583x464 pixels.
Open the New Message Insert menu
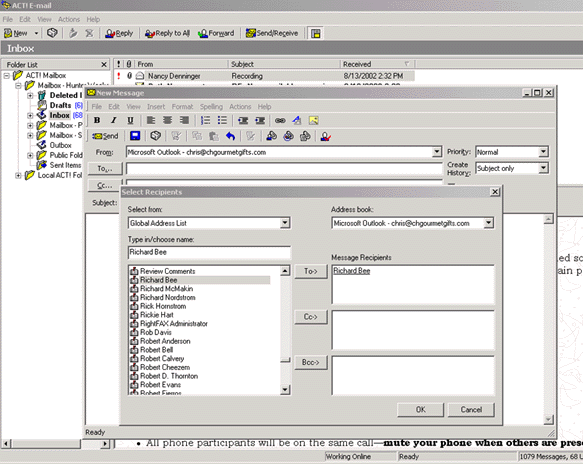[156, 107]
